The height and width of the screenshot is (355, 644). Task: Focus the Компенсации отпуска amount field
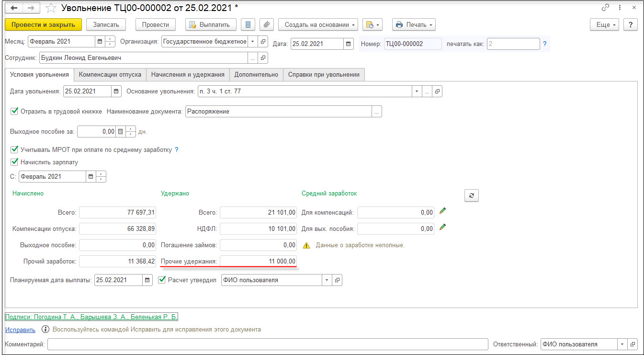pos(117,229)
